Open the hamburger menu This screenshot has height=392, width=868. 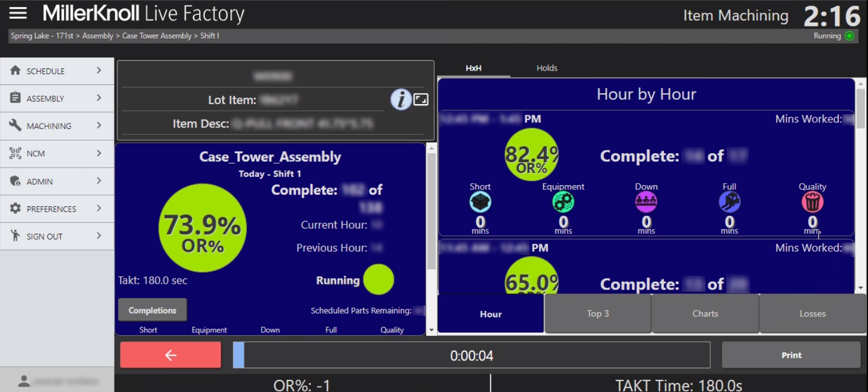click(18, 13)
